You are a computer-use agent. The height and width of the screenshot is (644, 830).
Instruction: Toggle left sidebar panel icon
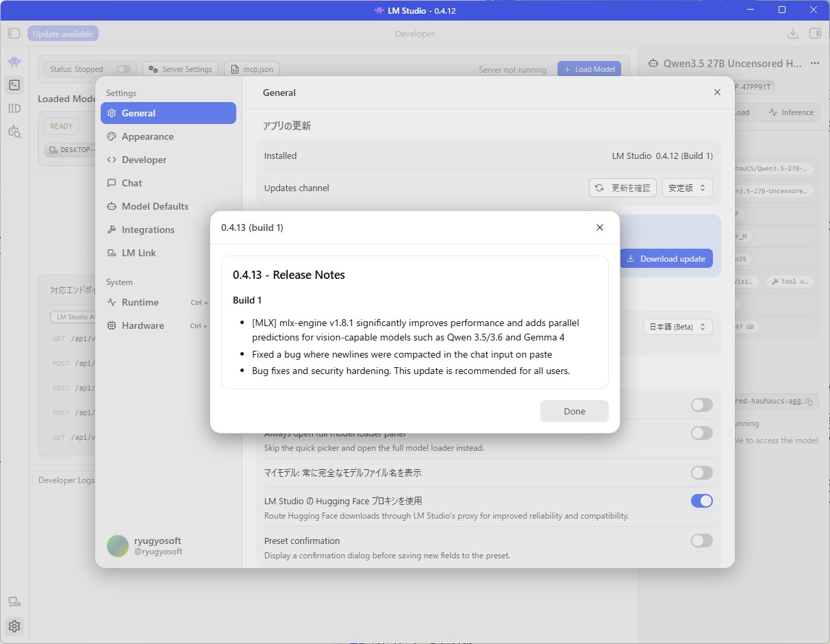(x=14, y=34)
